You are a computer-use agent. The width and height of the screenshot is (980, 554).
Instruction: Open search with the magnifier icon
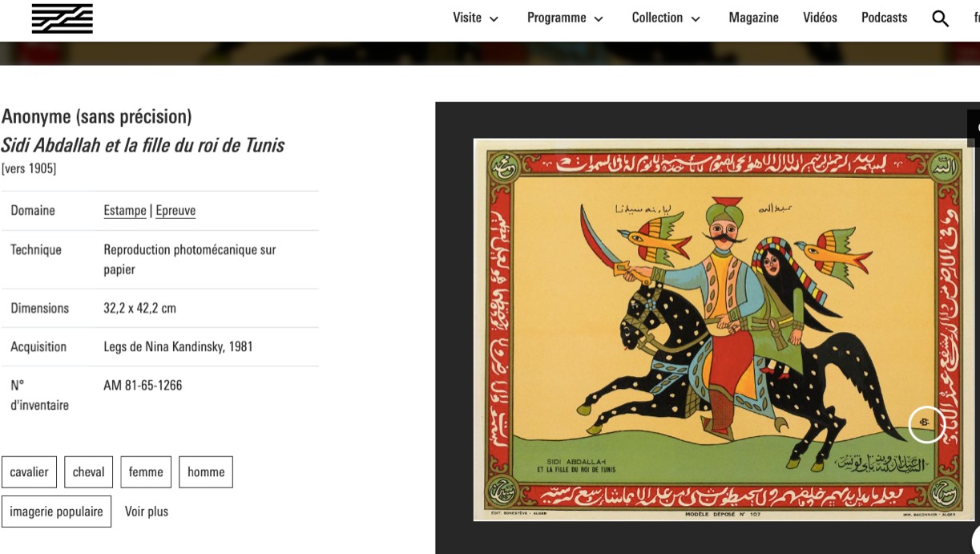click(x=941, y=18)
